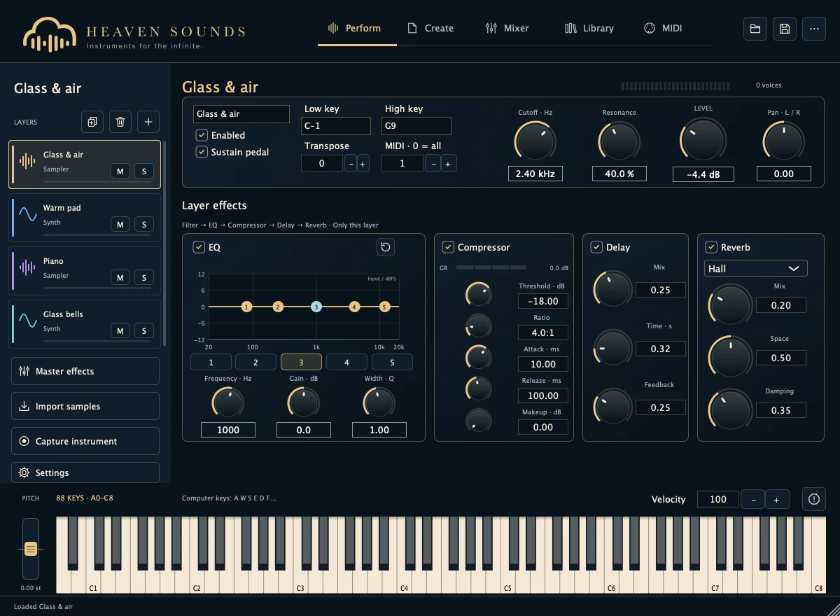The height and width of the screenshot is (616, 840).
Task: Mute the Warm pad layer
Action: (x=120, y=224)
